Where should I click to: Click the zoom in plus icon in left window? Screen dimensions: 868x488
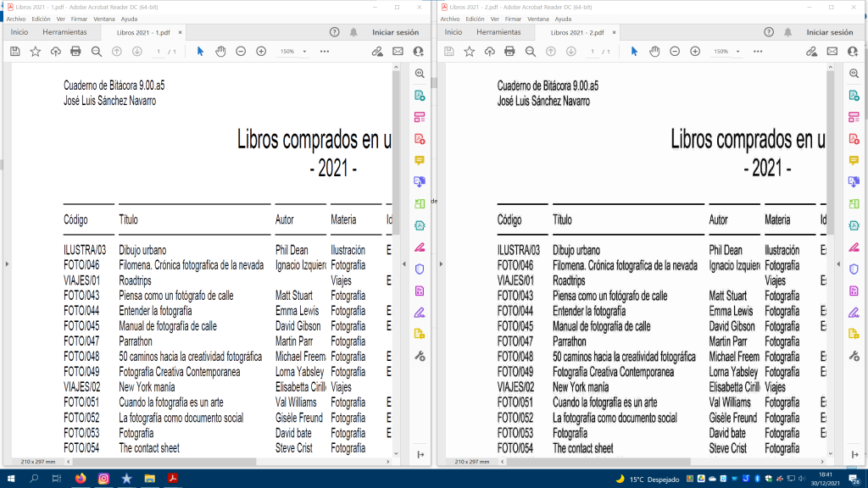[261, 52]
